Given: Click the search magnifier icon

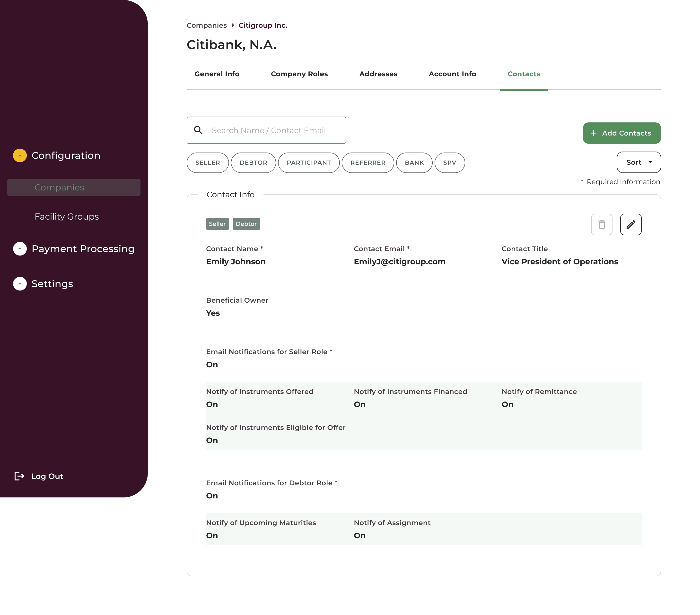Looking at the screenshot, I should [x=198, y=130].
